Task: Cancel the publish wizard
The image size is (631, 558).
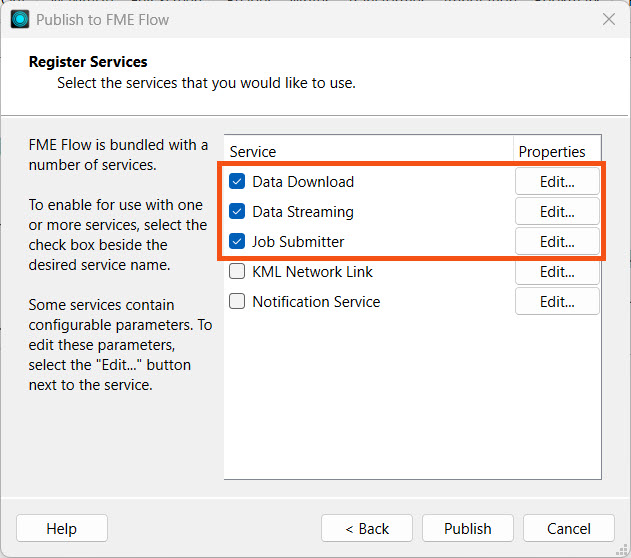Action: 569,528
